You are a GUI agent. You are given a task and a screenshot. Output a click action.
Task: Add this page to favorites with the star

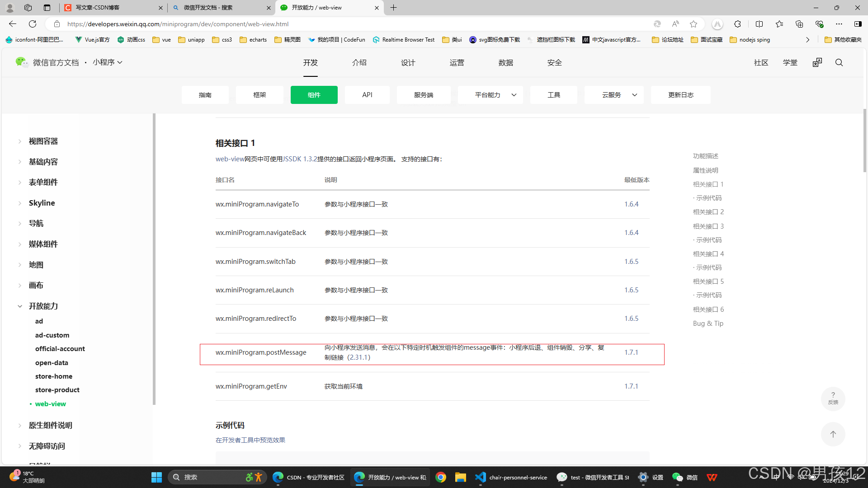[x=693, y=24]
